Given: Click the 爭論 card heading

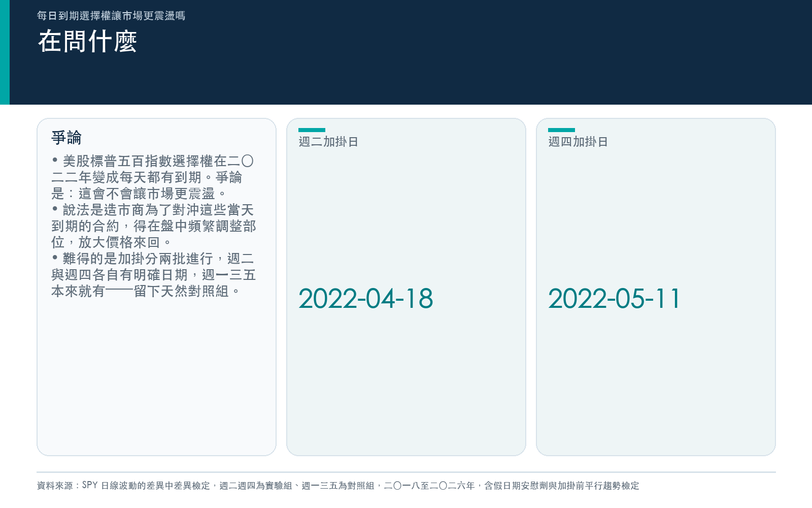Looking at the screenshot, I should (66, 138).
